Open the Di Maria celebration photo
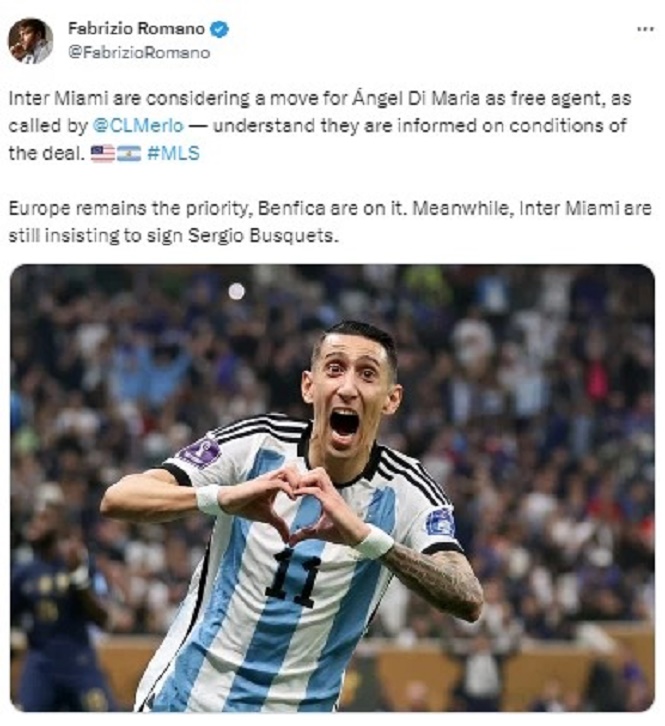 [332, 488]
